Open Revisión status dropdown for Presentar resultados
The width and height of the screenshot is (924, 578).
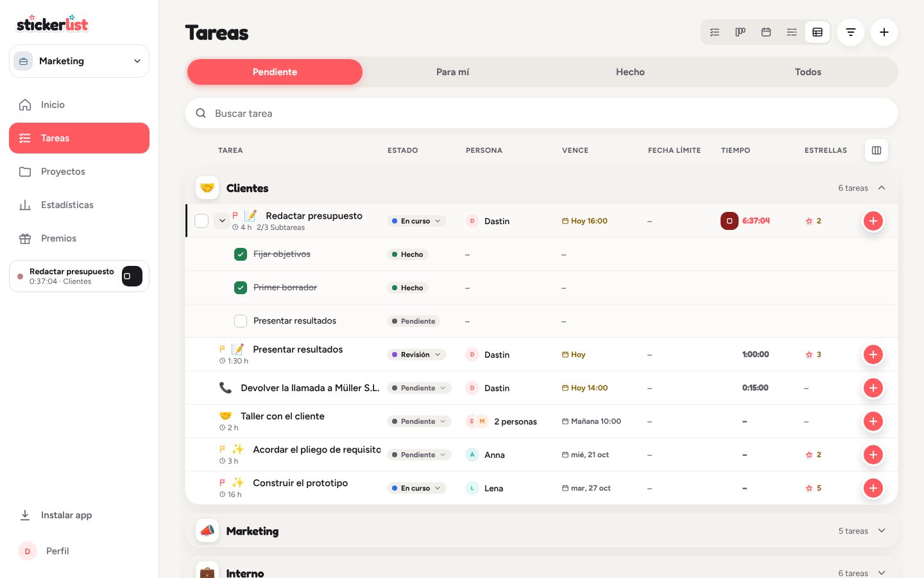[x=416, y=355]
